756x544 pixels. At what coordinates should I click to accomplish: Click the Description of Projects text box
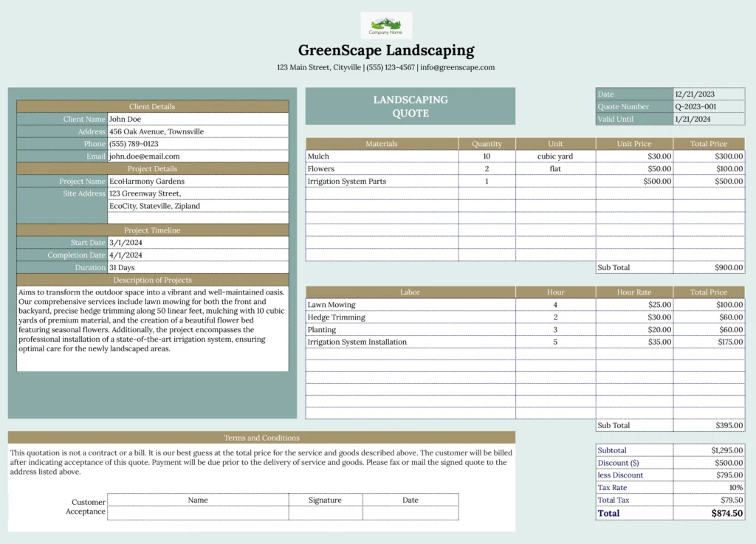(153, 328)
